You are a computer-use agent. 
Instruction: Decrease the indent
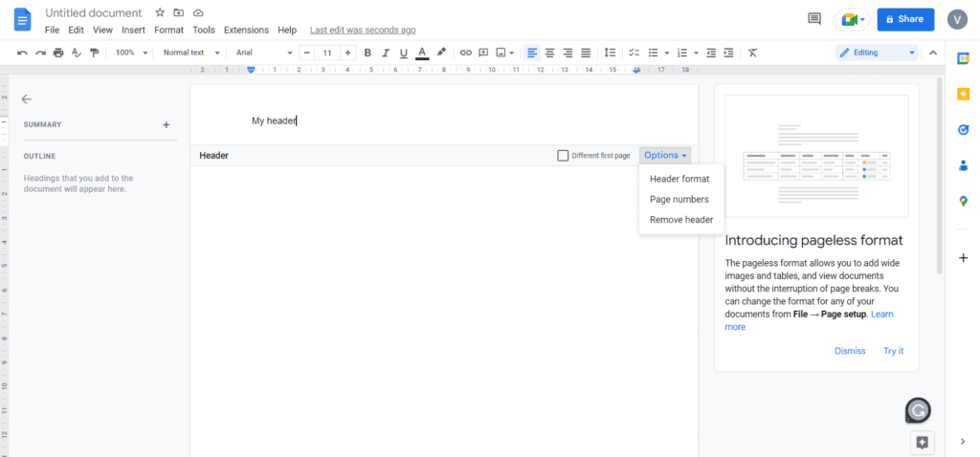click(711, 53)
